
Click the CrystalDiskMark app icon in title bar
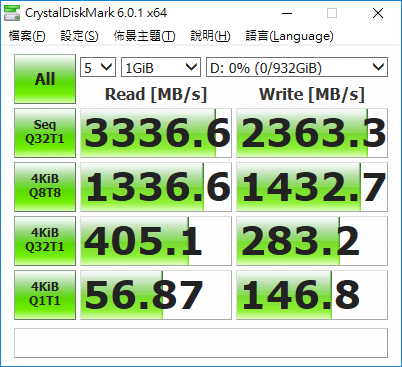pos(12,13)
